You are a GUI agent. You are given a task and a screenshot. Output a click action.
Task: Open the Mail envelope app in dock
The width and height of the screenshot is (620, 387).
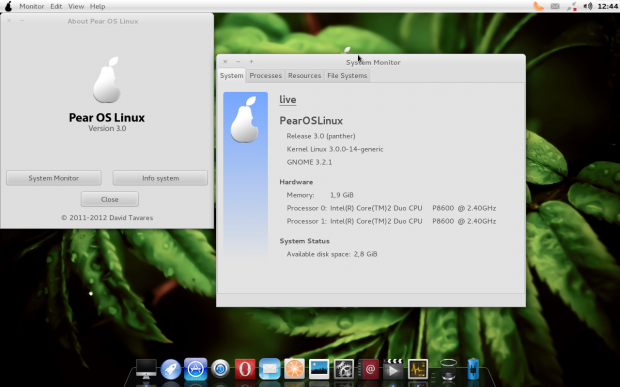pos(270,369)
